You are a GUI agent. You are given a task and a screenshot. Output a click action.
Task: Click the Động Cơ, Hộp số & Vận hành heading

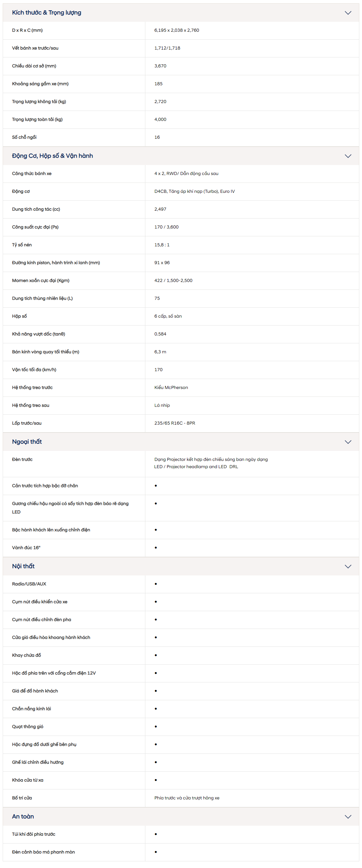pyautogui.click(x=53, y=156)
